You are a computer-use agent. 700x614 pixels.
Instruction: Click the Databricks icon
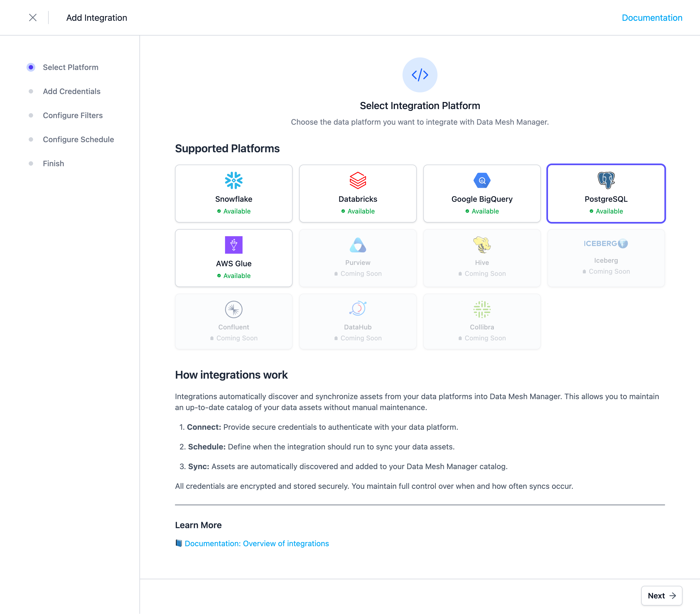pyautogui.click(x=358, y=180)
